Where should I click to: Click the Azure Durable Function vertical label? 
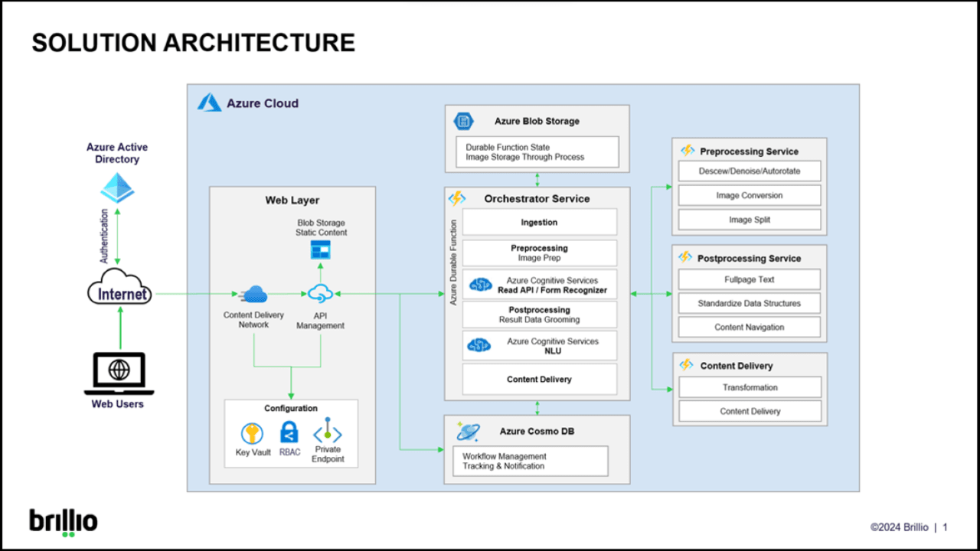click(x=453, y=262)
